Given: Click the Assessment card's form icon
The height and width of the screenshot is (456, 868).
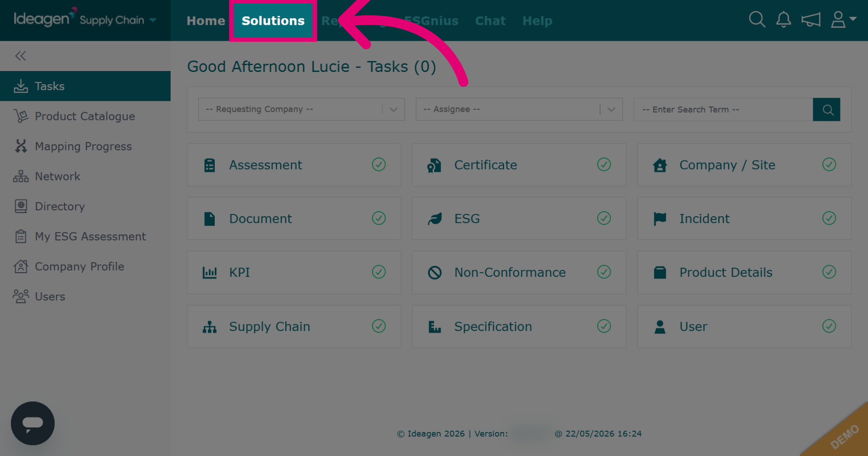Looking at the screenshot, I should [x=209, y=165].
